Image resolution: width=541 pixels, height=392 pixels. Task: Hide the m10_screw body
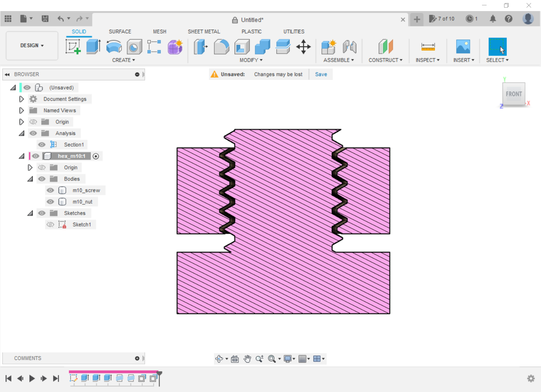click(50, 190)
